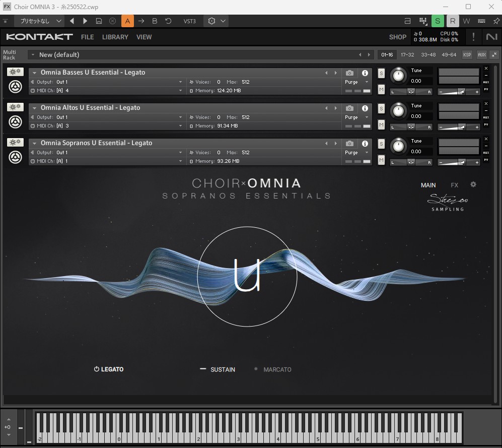Screen dimensions: 502x448
Task: Adjust the pan slider of Omnia Altos
Action: pos(411,127)
